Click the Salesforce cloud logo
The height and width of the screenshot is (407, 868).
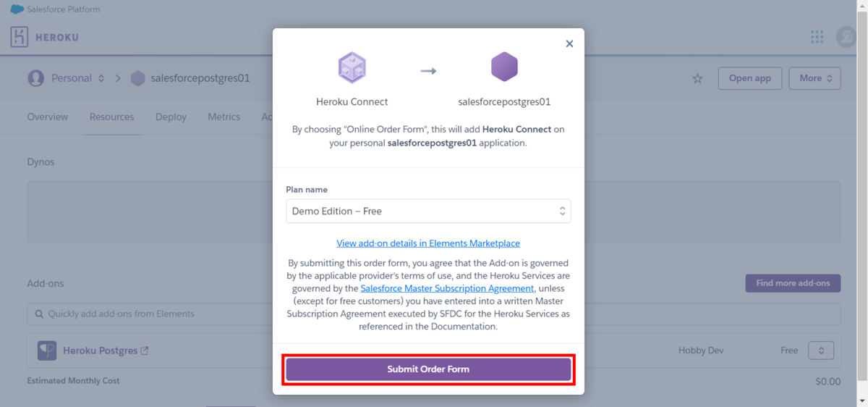17,9
